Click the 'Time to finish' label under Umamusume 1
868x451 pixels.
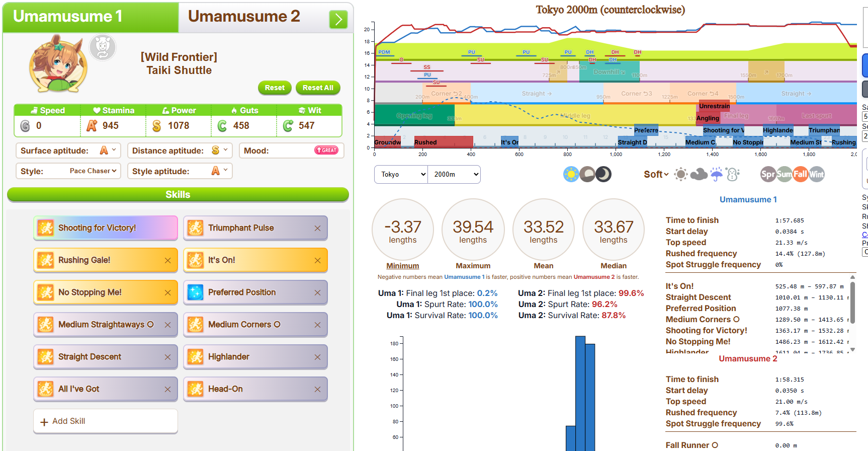(x=692, y=220)
